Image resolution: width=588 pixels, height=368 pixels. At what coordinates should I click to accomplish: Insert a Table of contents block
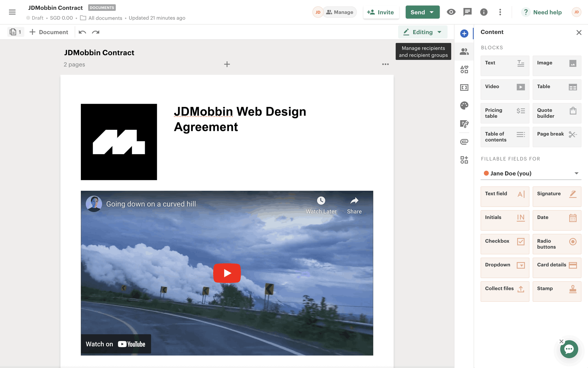(505, 137)
